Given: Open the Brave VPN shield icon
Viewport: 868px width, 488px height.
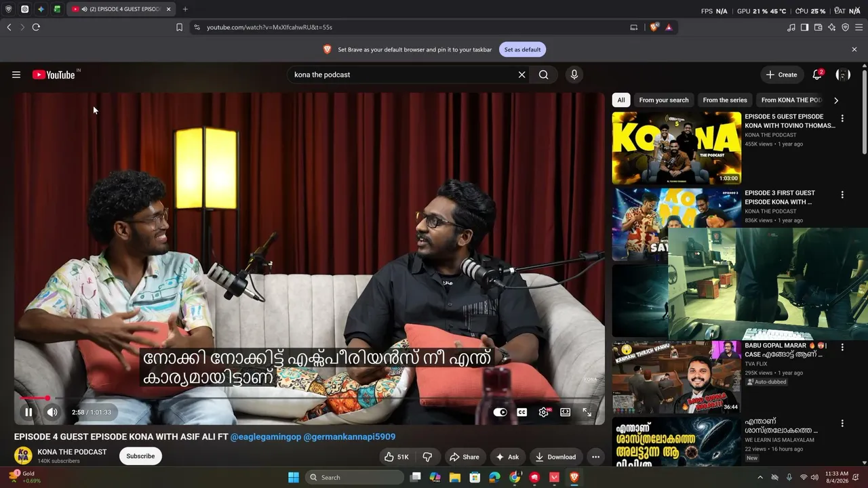Looking at the screenshot, I should click(x=845, y=27).
